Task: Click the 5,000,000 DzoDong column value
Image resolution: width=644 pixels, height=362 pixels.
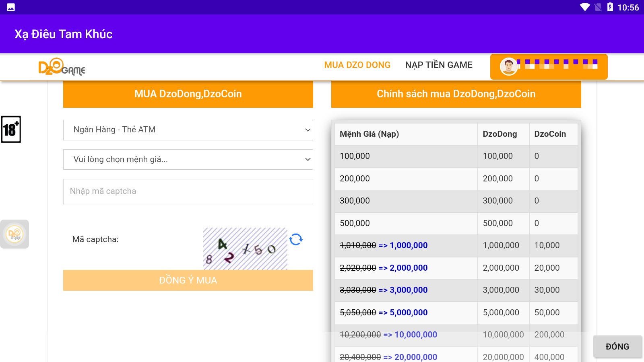Action: pyautogui.click(x=501, y=313)
